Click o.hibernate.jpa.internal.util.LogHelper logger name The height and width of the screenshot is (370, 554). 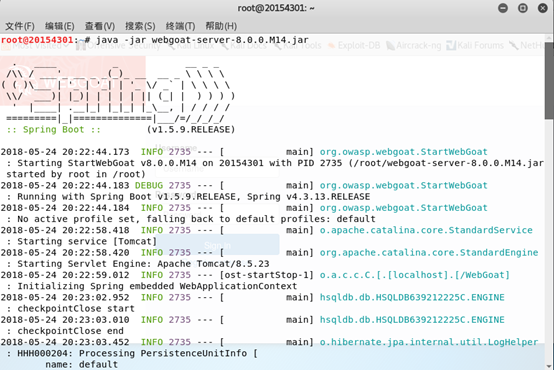(429, 342)
